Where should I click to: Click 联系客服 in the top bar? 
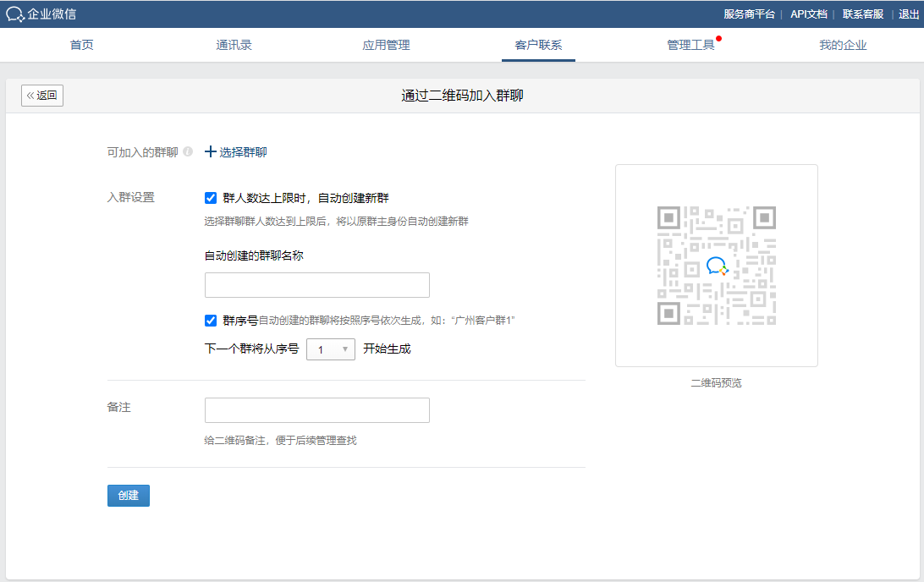[863, 14]
